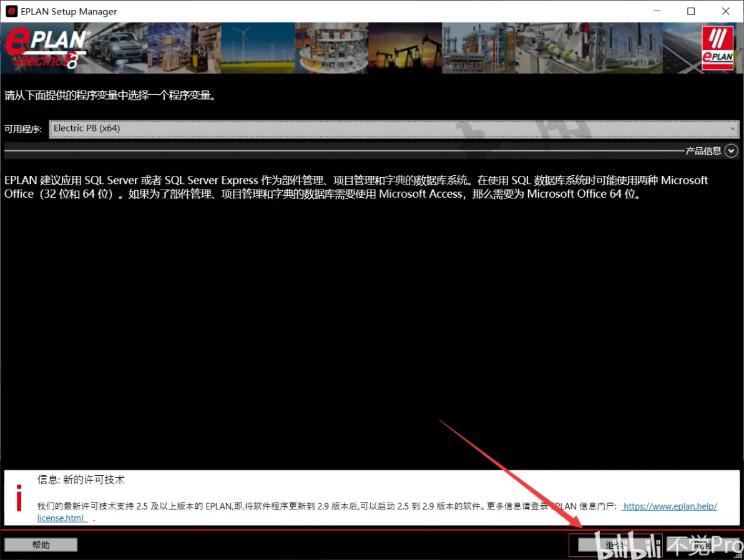Viewport: 744px width, 560px height.
Task: Click the '可用程序:' label
Action: [22, 129]
